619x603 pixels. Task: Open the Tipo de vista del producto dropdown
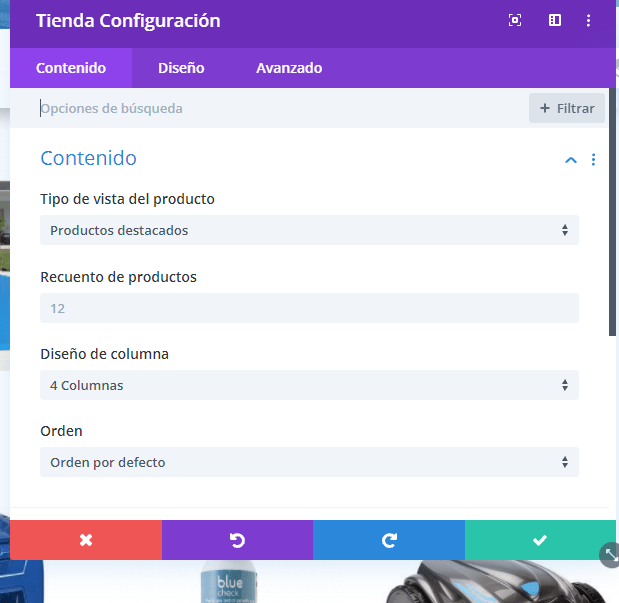(310, 230)
